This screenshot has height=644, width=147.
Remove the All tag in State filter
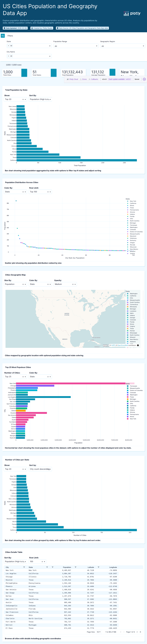pyautogui.click(x=8, y=46)
